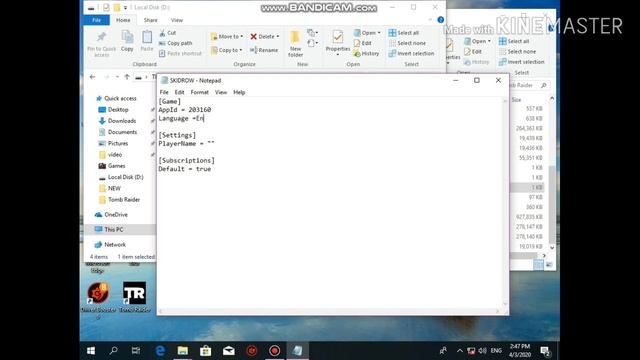Open Task View from taskbar

pos(136,351)
